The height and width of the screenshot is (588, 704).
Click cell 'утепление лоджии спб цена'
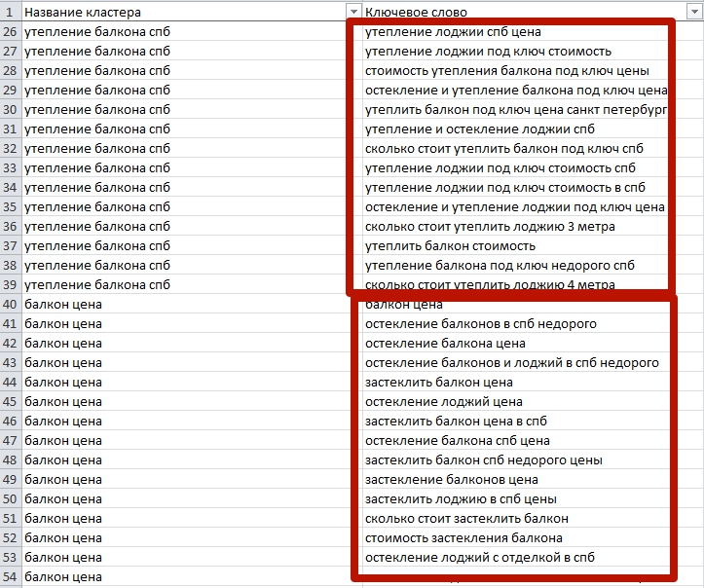(532, 31)
